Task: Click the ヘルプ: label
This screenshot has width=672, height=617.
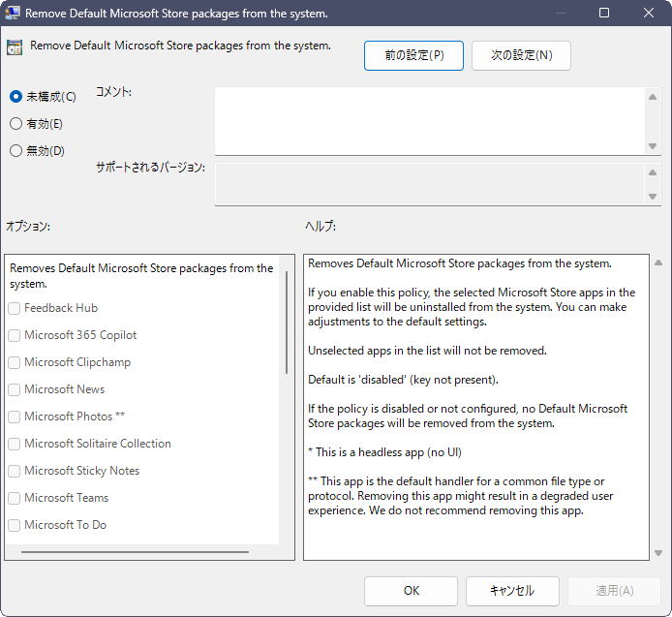Action: click(x=321, y=226)
